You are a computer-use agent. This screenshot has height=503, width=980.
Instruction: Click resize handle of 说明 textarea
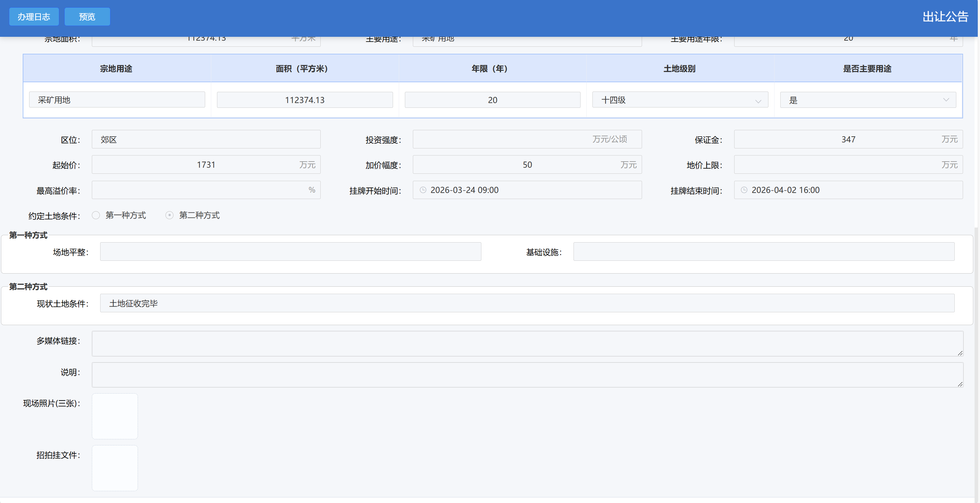960,384
